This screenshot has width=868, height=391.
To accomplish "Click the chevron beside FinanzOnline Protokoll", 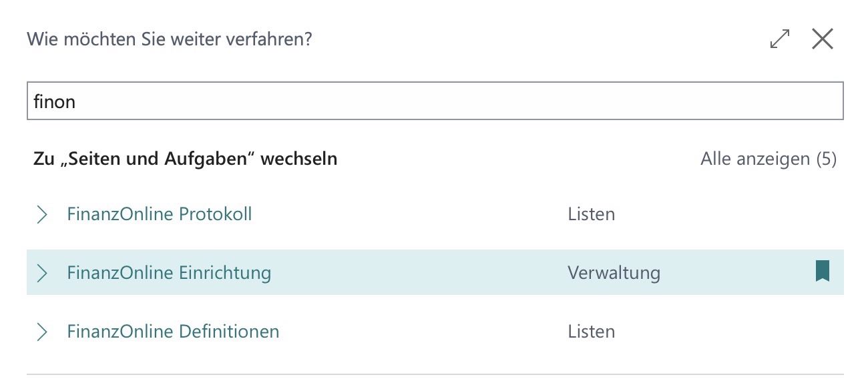I will [42, 214].
